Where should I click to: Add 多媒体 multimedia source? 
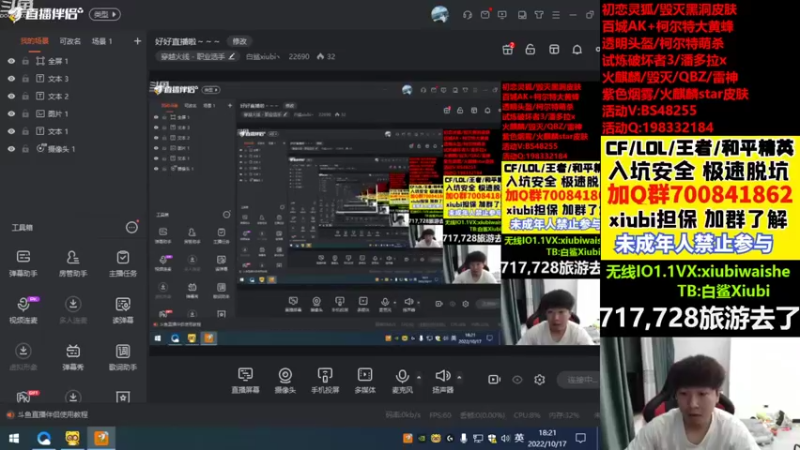365,380
